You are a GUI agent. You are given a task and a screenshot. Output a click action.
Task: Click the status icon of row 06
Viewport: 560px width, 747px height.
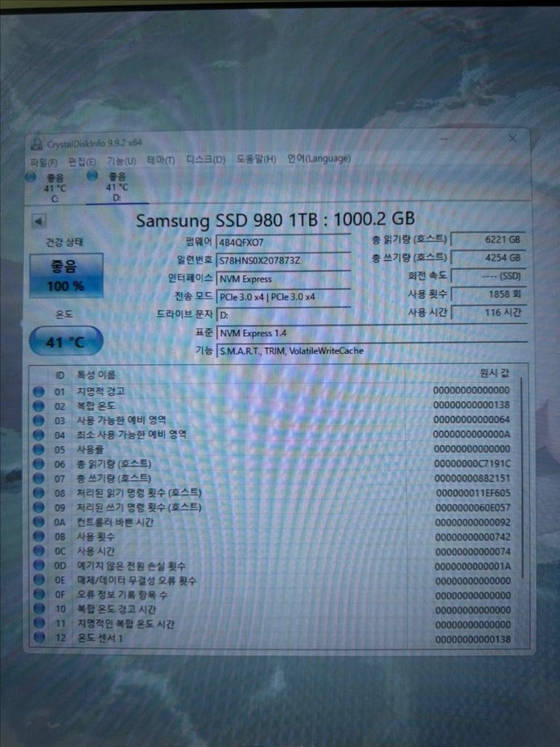click(x=39, y=464)
